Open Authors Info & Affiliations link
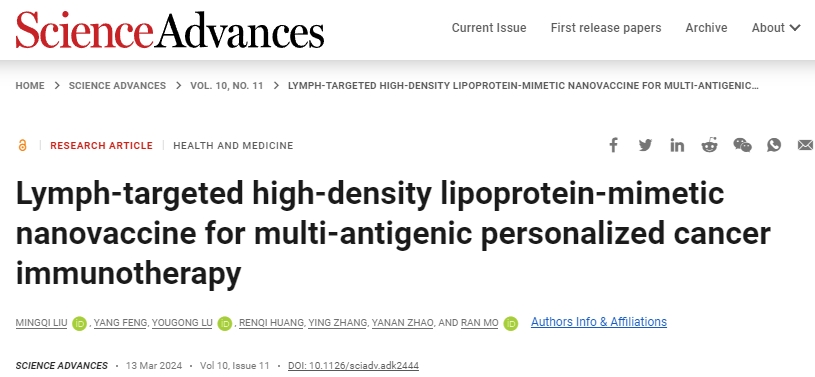The width and height of the screenshot is (815, 377). [599, 322]
